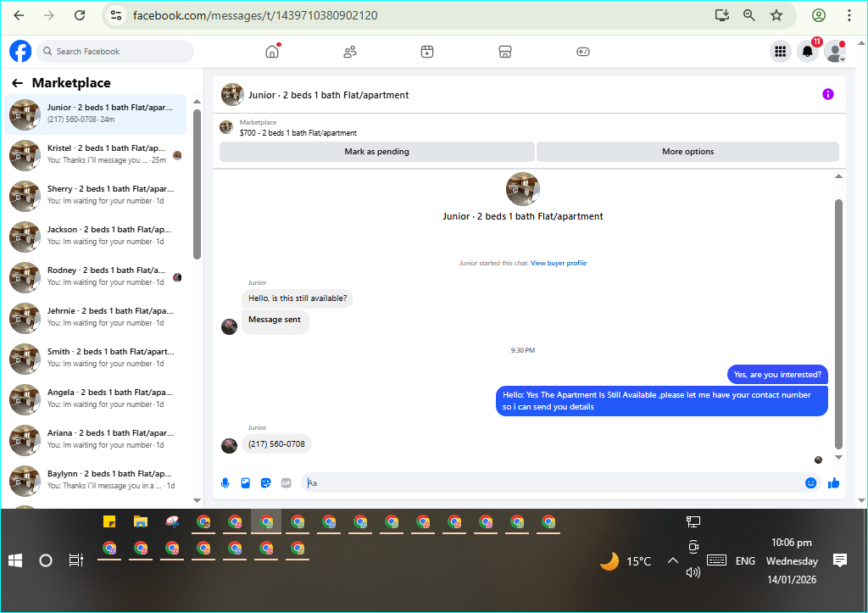Bookmark this page with the star
This screenshot has width=868, height=613.
click(776, 15)
